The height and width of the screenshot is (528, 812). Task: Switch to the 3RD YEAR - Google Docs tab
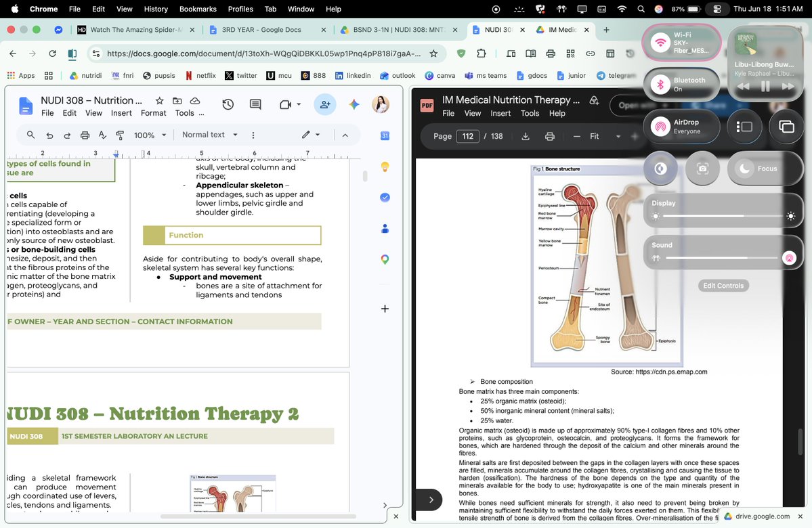[x=261, y=30]
